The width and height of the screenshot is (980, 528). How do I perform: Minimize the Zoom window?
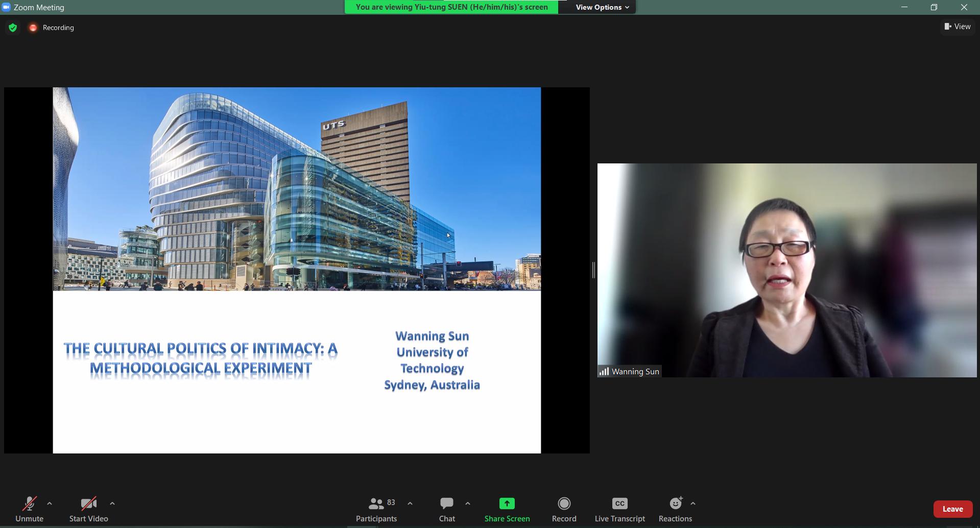click(x=904, y=7)
